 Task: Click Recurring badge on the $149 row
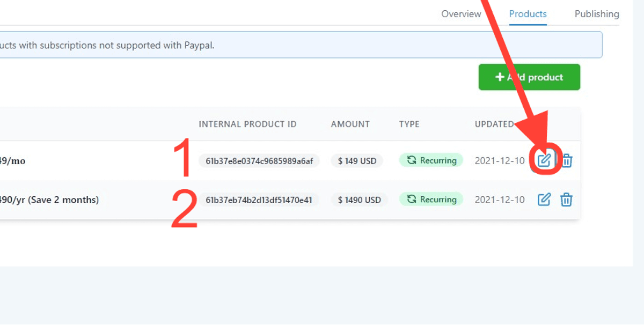[431, 160]
